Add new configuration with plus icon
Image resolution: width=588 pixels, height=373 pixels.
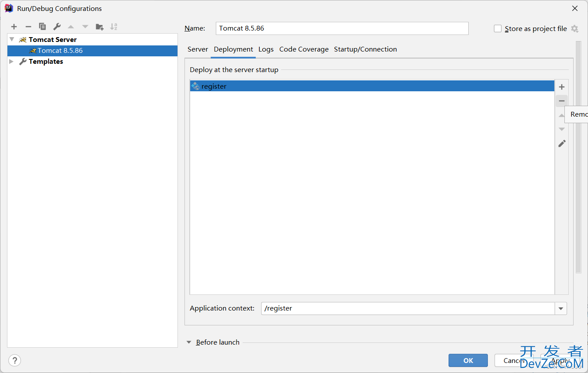click(14, 27)
